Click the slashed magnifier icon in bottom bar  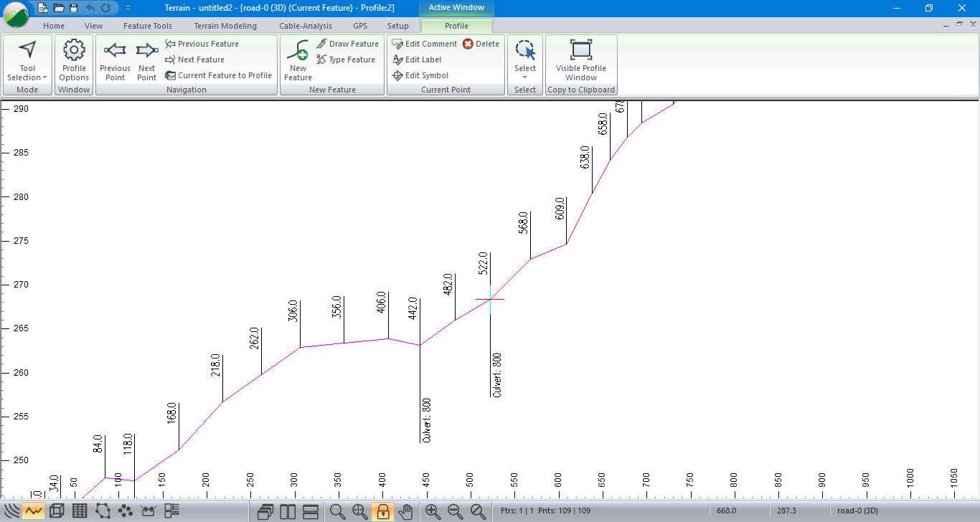tap(479, 512)
